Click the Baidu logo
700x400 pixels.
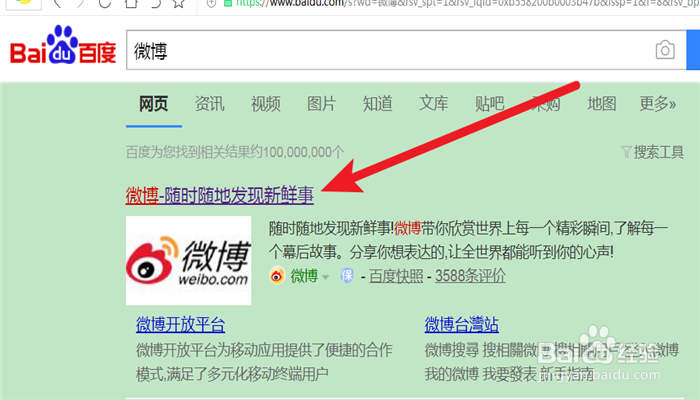pos(63,45)
